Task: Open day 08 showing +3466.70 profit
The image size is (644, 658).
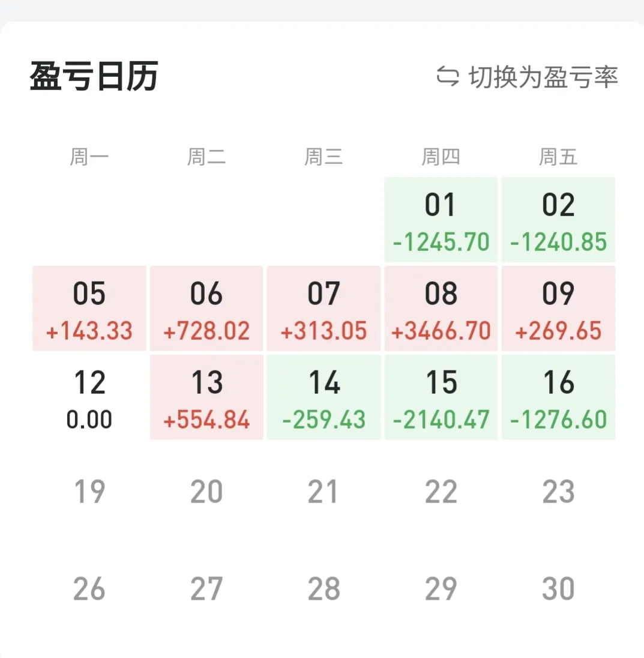Action: pyautogui.click(x=441, y=309)
